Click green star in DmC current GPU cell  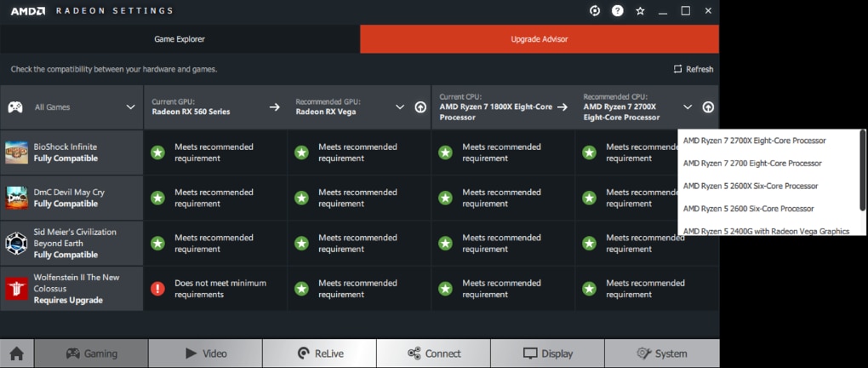[157, 198]
